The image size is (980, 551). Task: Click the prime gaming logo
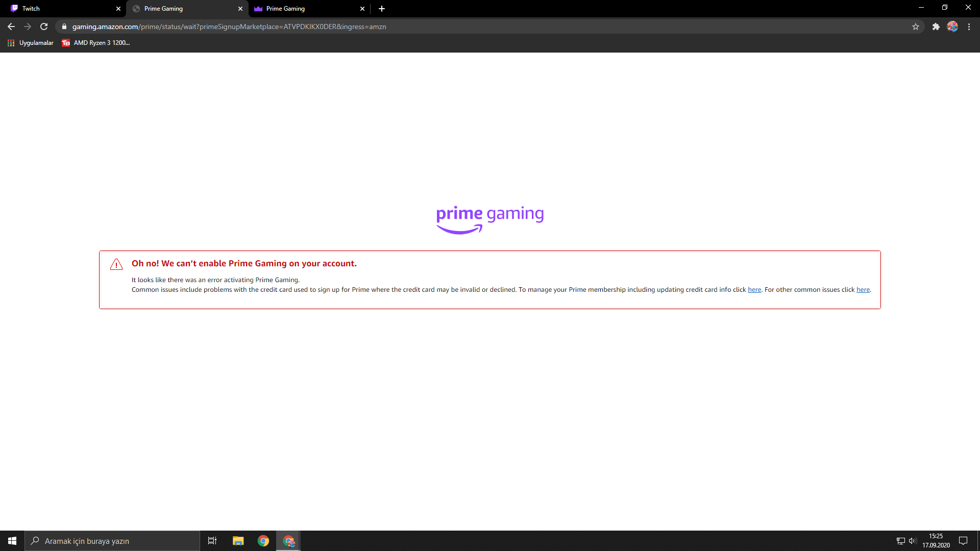point(490,219)
